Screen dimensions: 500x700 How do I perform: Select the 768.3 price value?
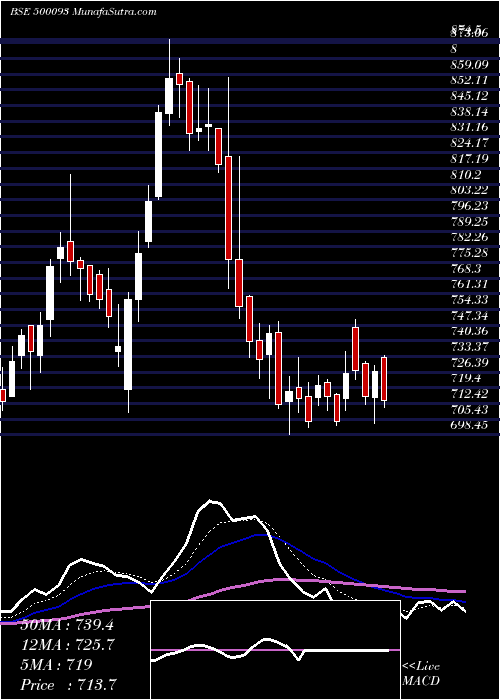465,268
